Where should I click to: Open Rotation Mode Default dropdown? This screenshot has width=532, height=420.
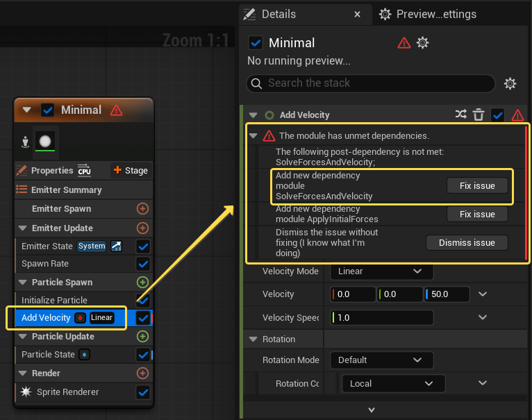[x=382, y=360]
